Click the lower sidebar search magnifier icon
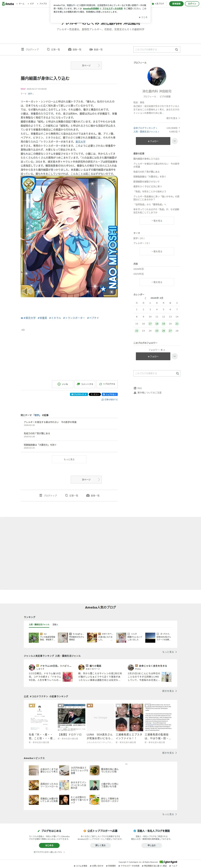Screen dimensions: 201x868 [177, 373]
